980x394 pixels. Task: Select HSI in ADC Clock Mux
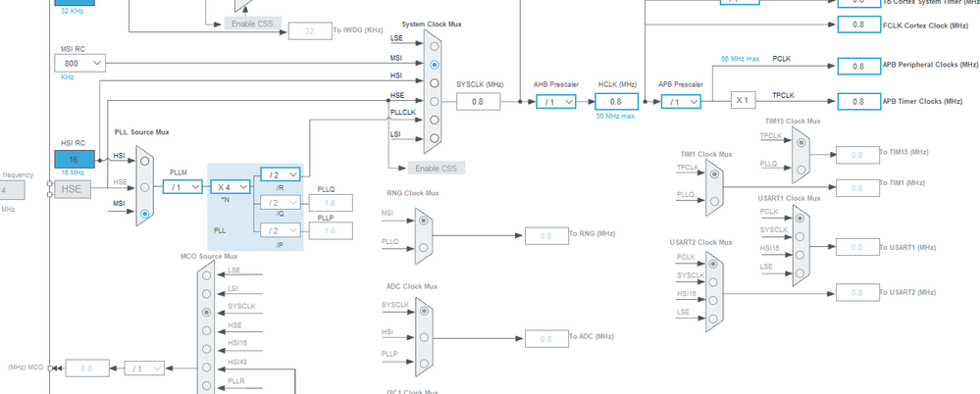[424, 337]
